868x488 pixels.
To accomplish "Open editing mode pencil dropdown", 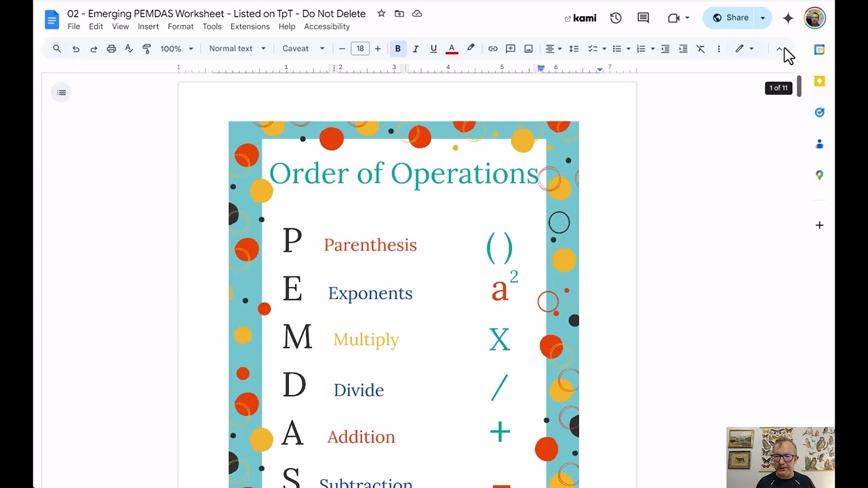I will (745, 49).
